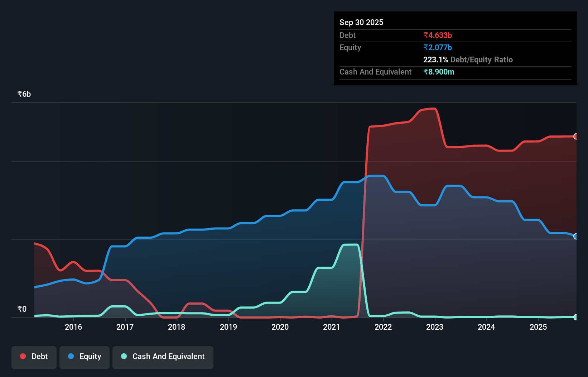This screenshot has height=377, width=588.
Task: Click the red Debt endpoint marker
Action: click(576, 136)
